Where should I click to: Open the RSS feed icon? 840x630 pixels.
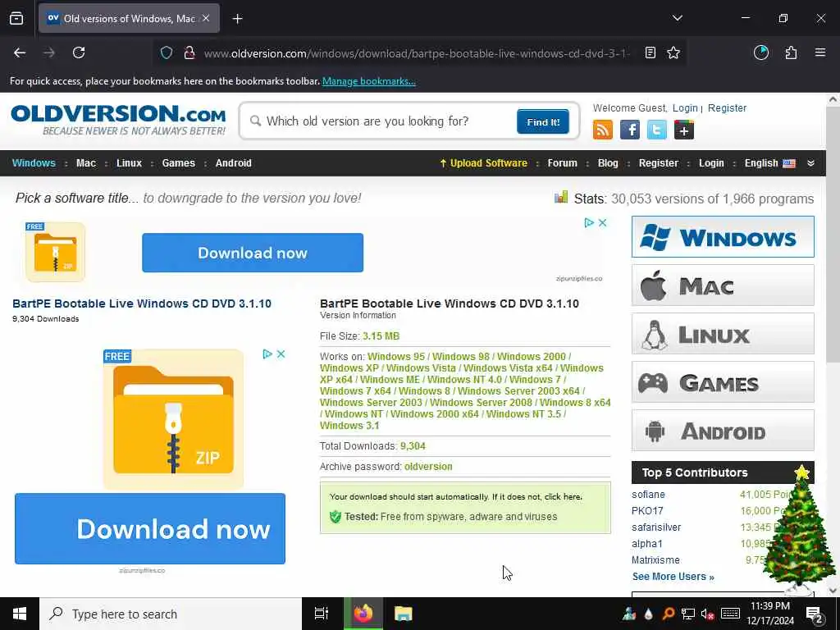coord(603,130)
